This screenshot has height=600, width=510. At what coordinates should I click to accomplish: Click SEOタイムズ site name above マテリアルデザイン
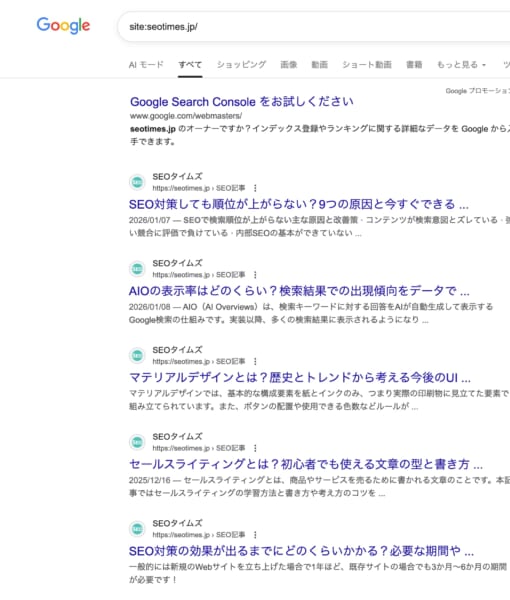coord(177,350)
